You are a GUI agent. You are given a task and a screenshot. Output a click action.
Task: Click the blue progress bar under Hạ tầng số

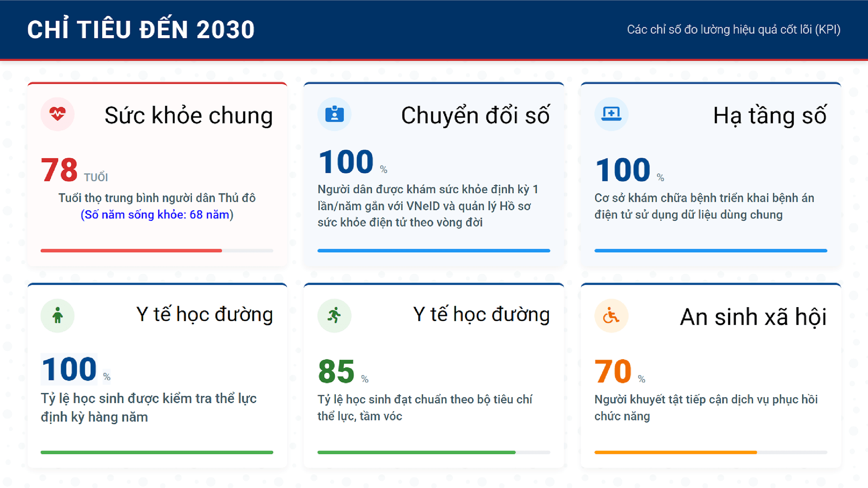click(x=711, y=251)
